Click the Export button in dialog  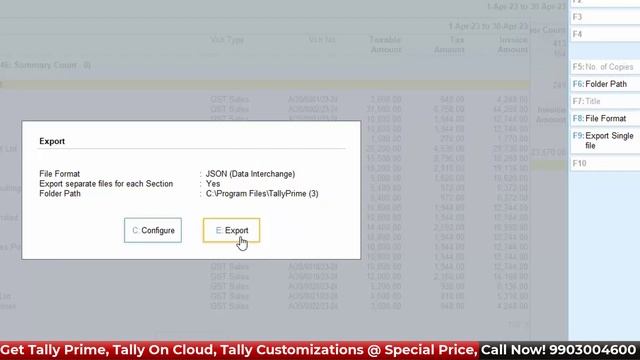click(231, 230)
